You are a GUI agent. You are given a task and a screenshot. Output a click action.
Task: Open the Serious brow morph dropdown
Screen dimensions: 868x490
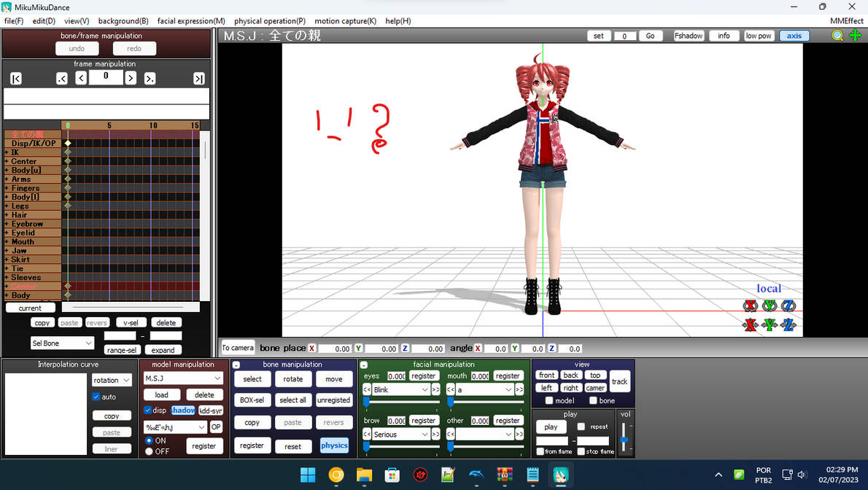(401, 435)
